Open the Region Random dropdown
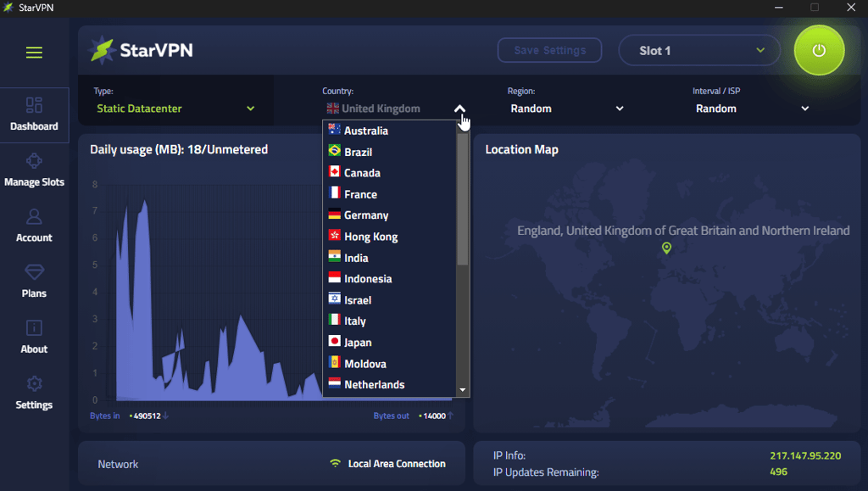The image size is (868, 491). [x=567, y=109]
